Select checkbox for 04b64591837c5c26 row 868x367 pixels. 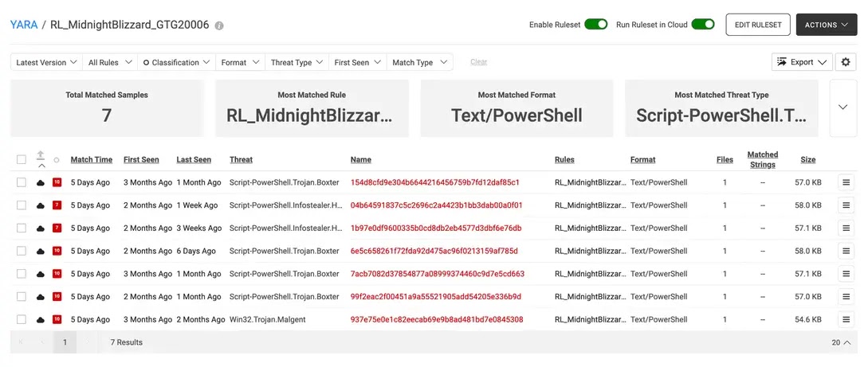tap(21, 205)
